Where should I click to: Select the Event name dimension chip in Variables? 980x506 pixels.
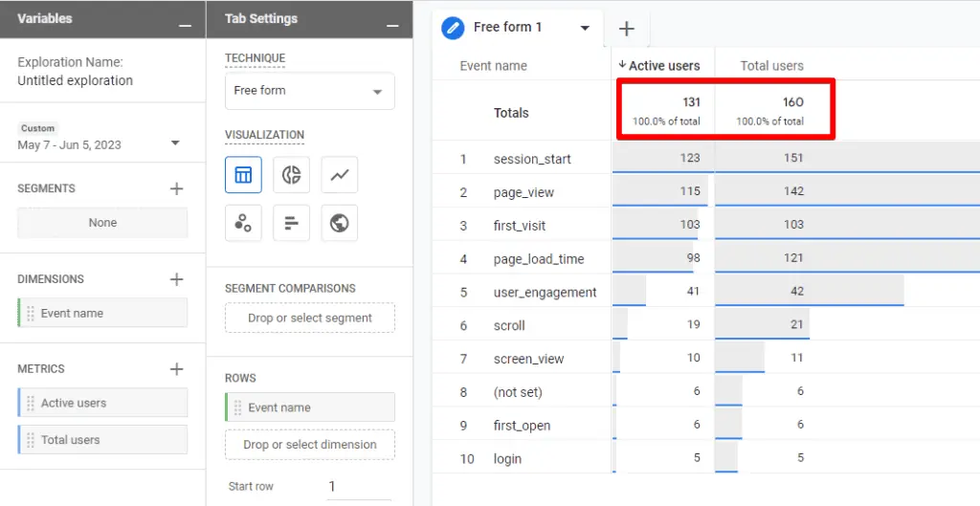point(102,313)
